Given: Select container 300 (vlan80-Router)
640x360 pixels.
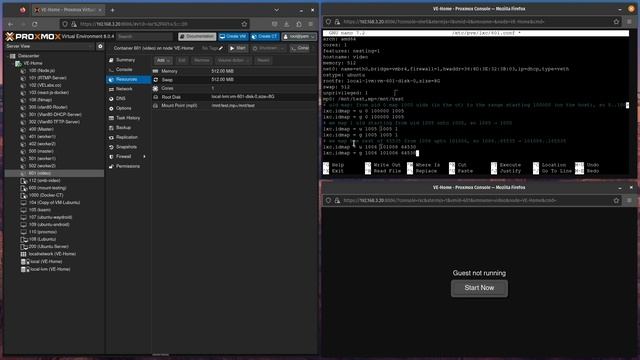Looking at the screenshot, I should 48,107.
